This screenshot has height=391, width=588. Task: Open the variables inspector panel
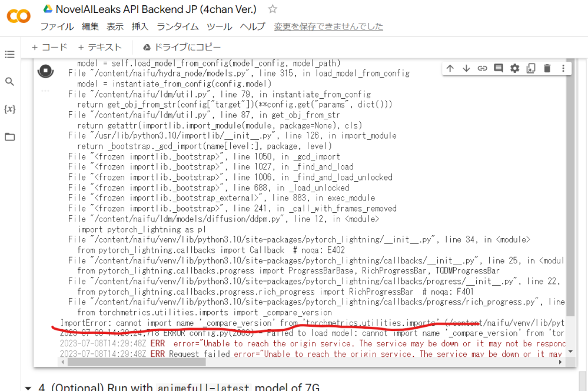(10, 108)
